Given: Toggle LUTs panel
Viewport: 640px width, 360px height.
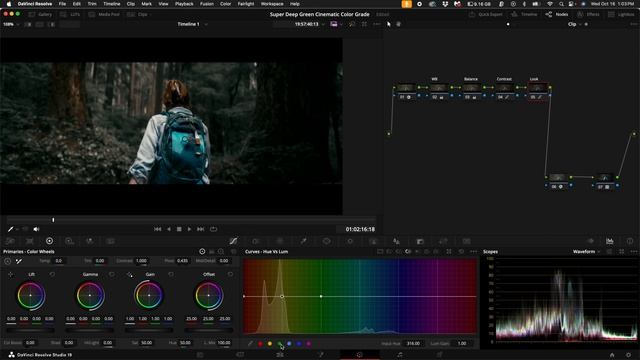Looking at the screenshot, I should (70, 14).
